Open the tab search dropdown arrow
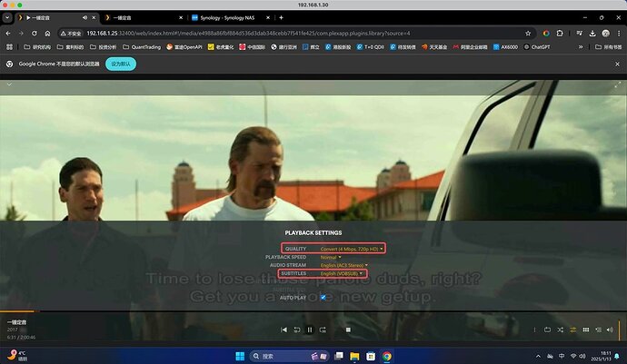 [x=7, y=17]
